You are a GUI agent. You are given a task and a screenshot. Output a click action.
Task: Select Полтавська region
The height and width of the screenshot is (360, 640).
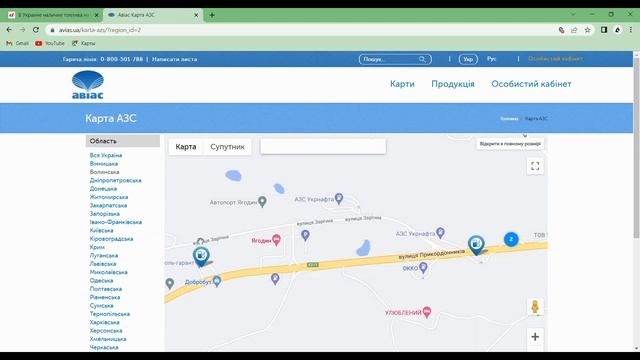[x=106, y=289]
